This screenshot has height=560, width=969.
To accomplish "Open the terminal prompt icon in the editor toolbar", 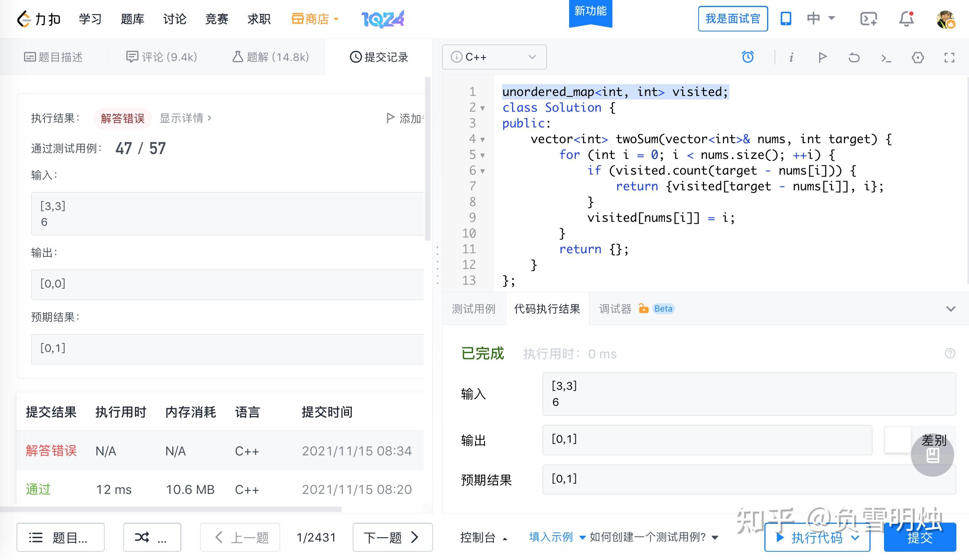I will pos(886,58).
